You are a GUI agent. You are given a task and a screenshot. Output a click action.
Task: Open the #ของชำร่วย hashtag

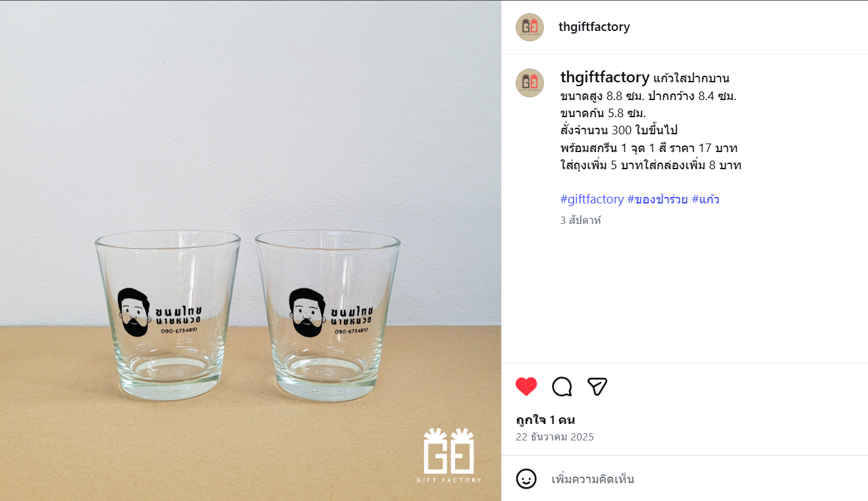[x=657, y=199]
